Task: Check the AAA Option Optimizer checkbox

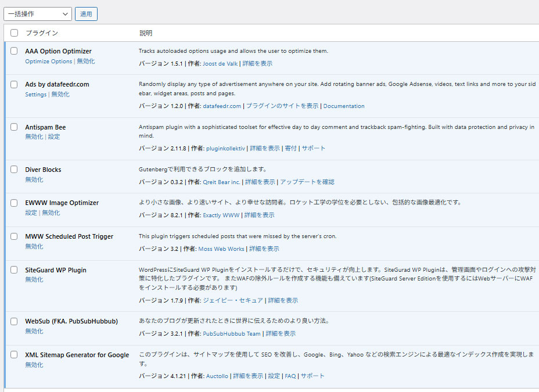Action: click(x=15, y=51)
